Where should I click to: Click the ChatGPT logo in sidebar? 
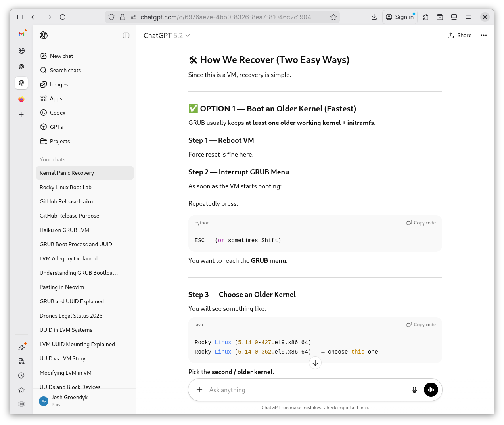click(x=44, y=35)
